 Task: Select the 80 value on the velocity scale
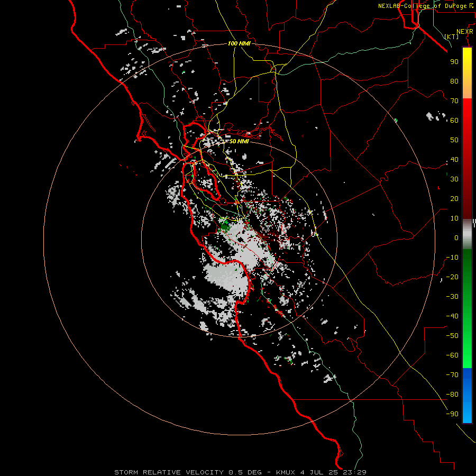[454, 81]
